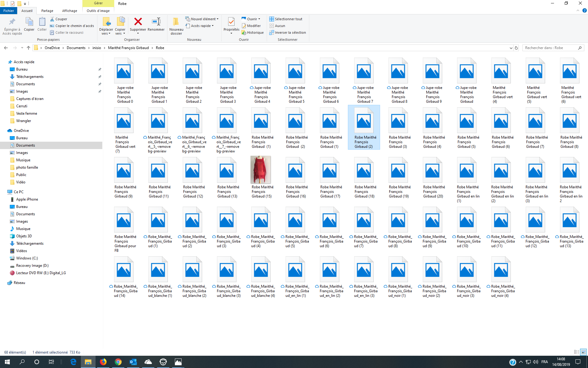
Task: Select the red dress thumbnail image file
Action: (261, 170)
